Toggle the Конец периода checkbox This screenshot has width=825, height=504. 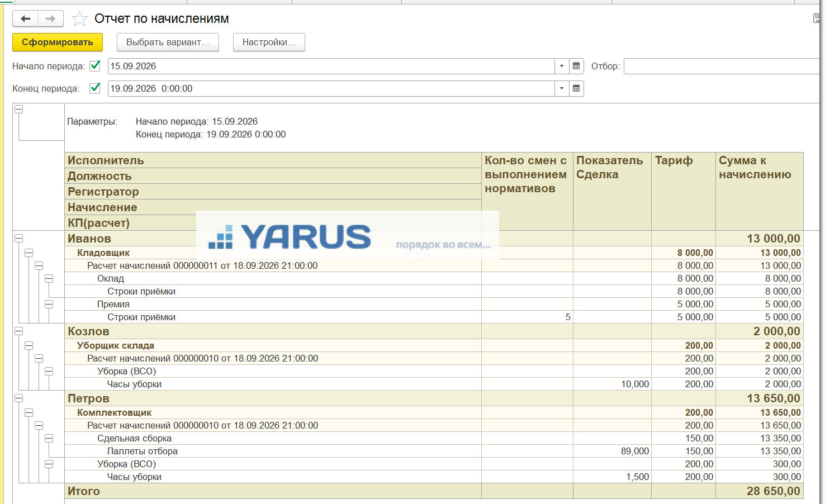pyautogui.click(x=95, y=88)
